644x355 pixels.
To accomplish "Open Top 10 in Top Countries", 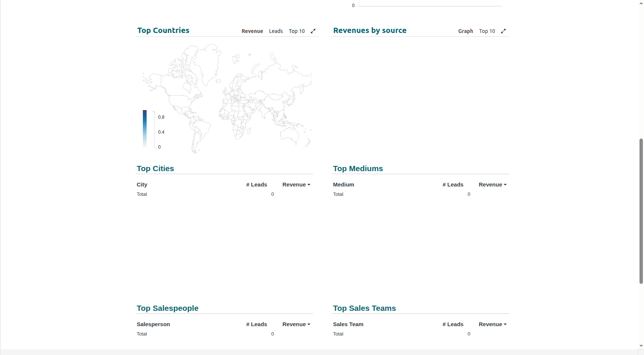I will click(297, 31).
